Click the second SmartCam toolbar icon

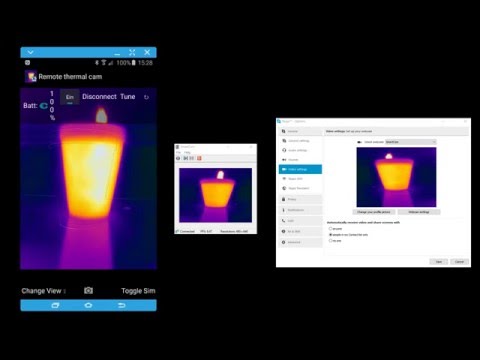click(x=186, y=158)
